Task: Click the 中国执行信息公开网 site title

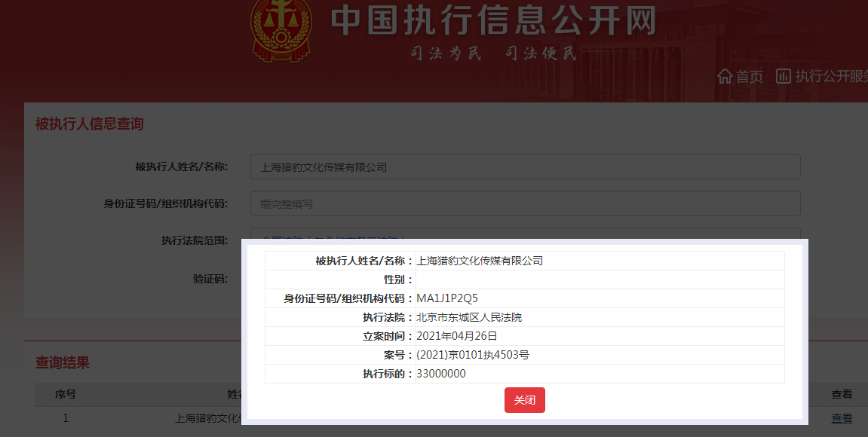Action: coord(493,20)
